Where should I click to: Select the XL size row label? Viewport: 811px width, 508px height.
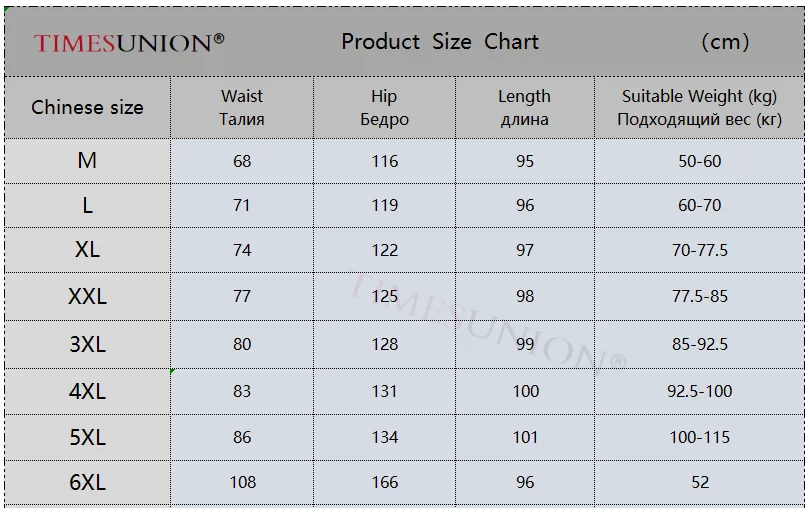coord(87,250)
